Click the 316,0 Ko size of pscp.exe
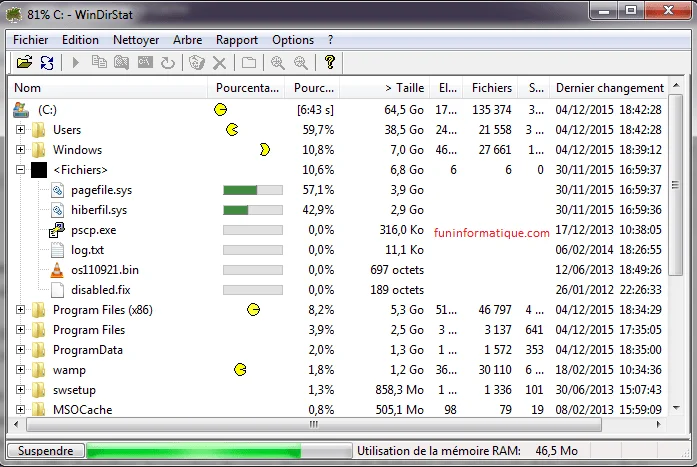The height and width of the screenshot is (467, 697). point(401,230)
